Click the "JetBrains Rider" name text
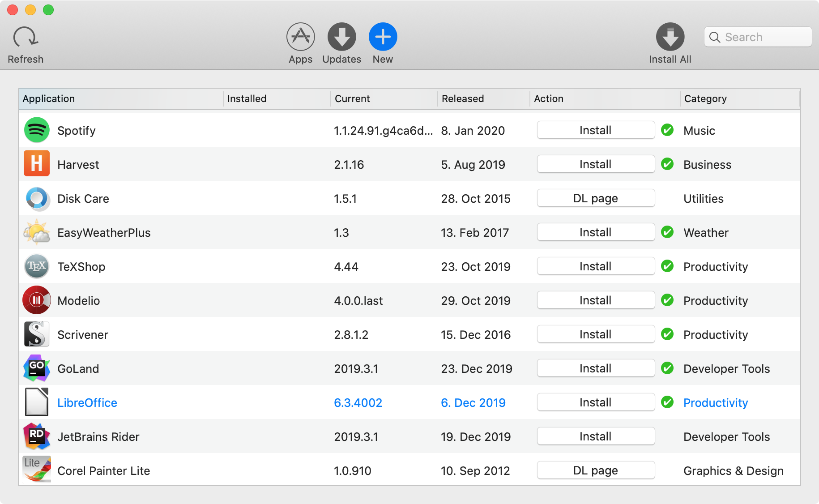 tap(98, 437)
